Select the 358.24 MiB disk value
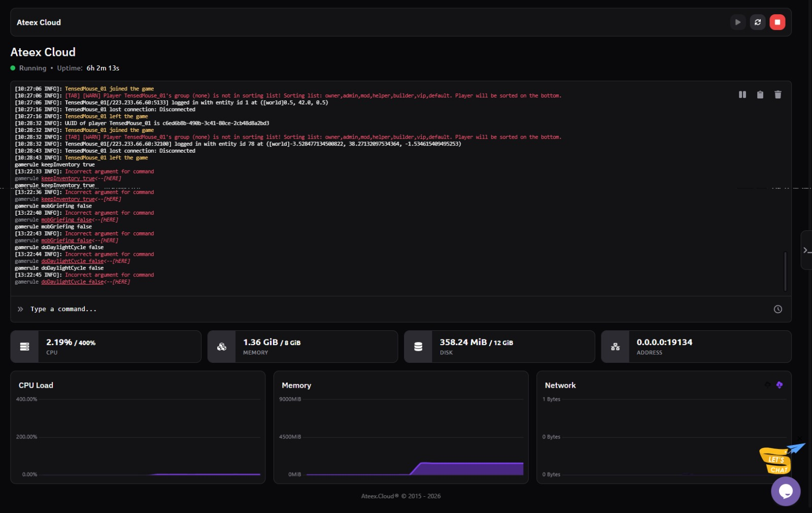812x513 pixels. 463,343
